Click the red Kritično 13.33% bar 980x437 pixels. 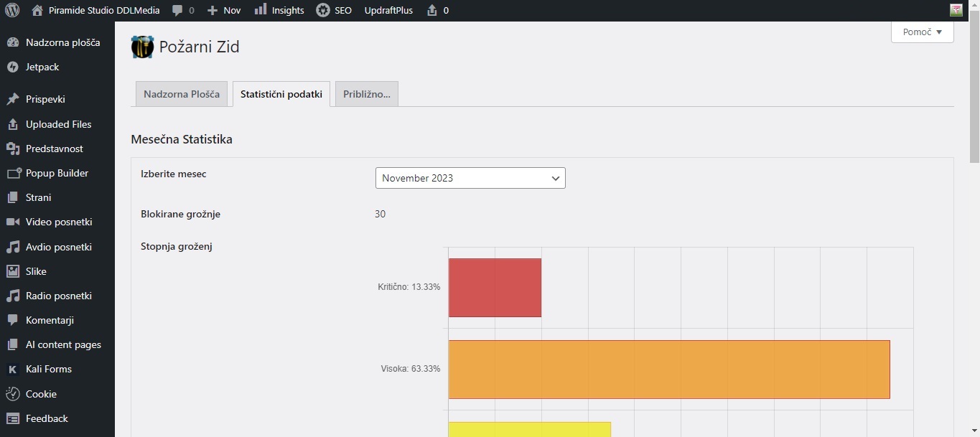coord(495,288)
